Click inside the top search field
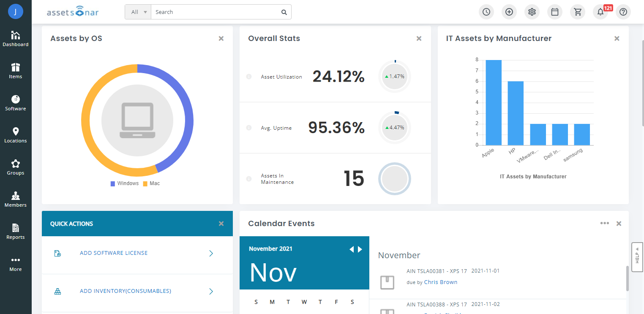This screenshot has height=314, width=644. pyautogui.click(x=211, y=12)
